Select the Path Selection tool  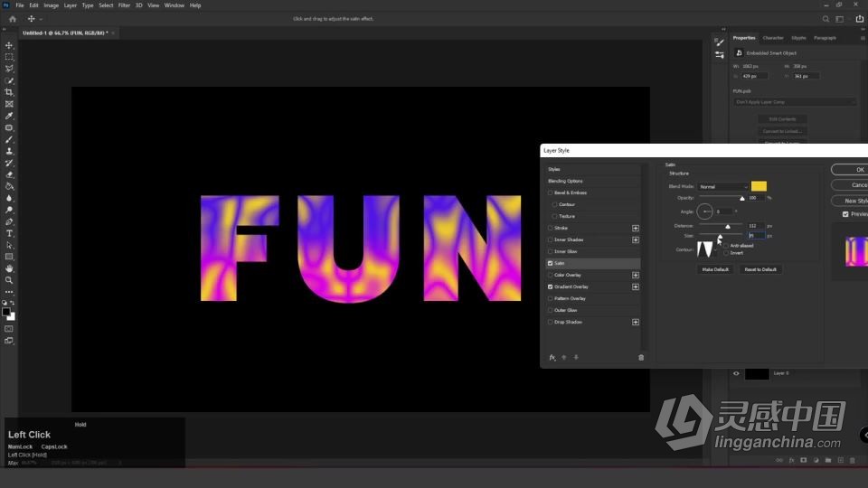[9, 245]
